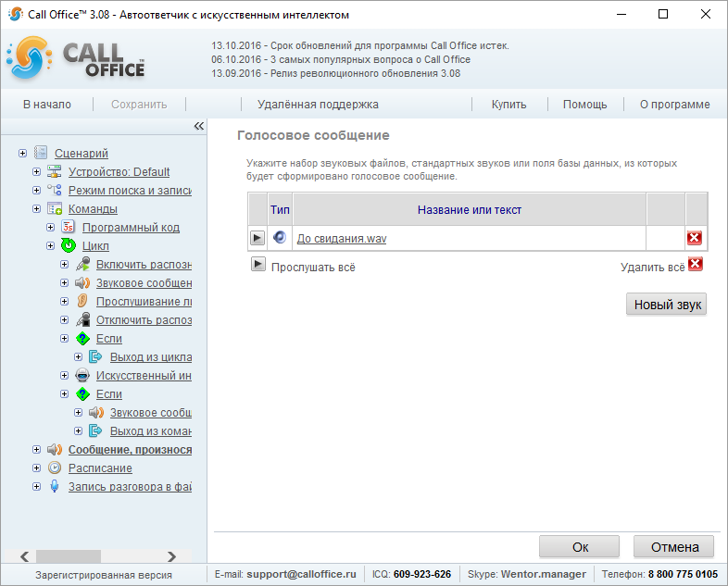Open the До свидания.wav file link
The height and width of the screenshot is (586, 728).
point(342,238)
